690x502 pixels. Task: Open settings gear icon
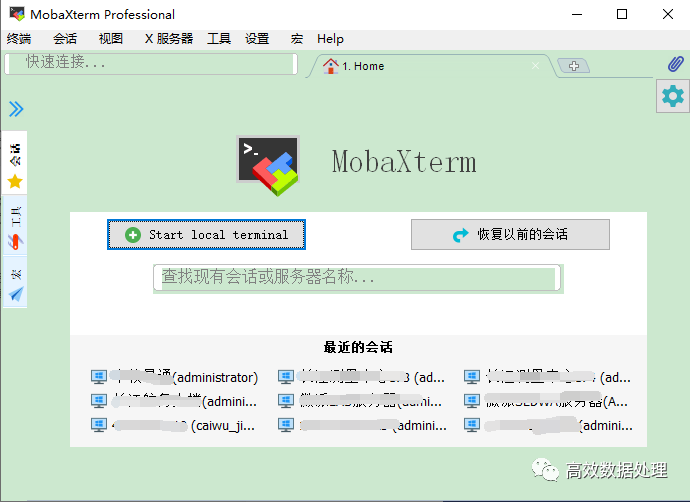point(673,96)
